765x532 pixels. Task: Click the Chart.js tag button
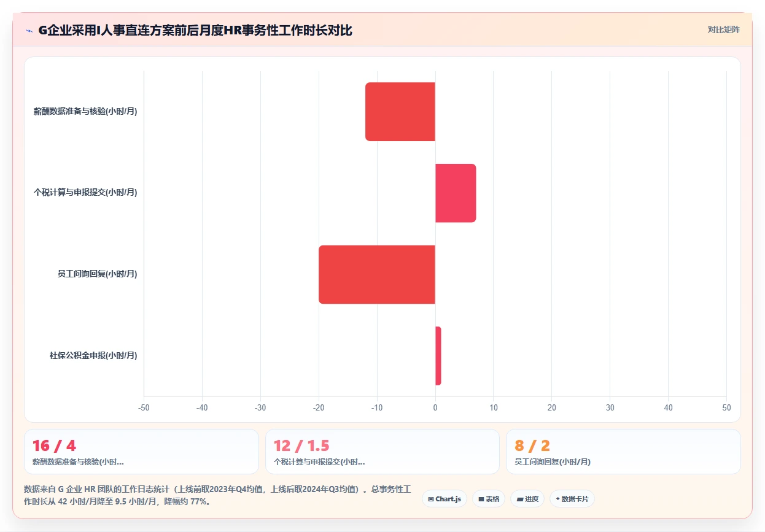[x=445, y=499]
